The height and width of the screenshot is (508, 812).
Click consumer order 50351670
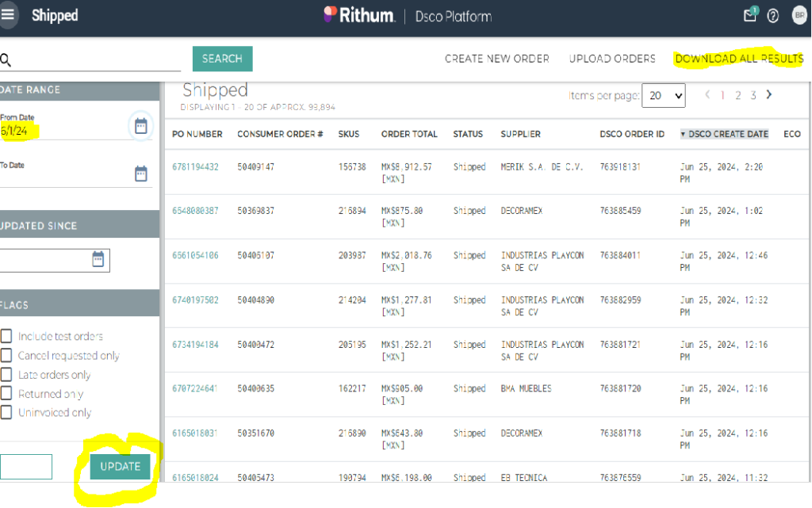click(x=256, y=433)
